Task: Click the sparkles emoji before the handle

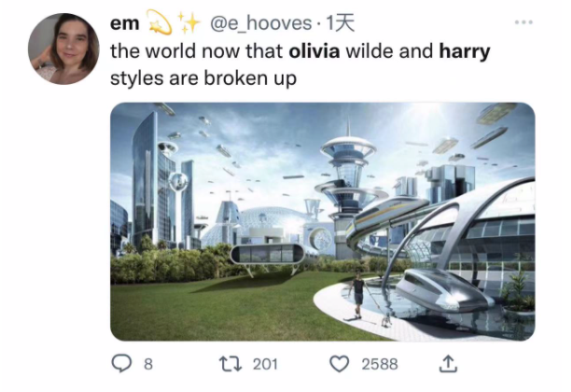Action: [188, 22]
